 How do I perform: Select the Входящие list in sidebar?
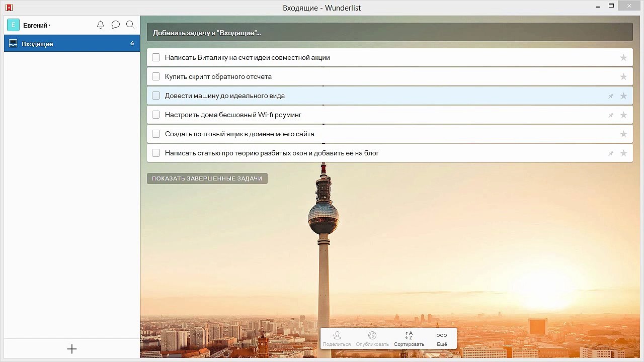[72, 44]
